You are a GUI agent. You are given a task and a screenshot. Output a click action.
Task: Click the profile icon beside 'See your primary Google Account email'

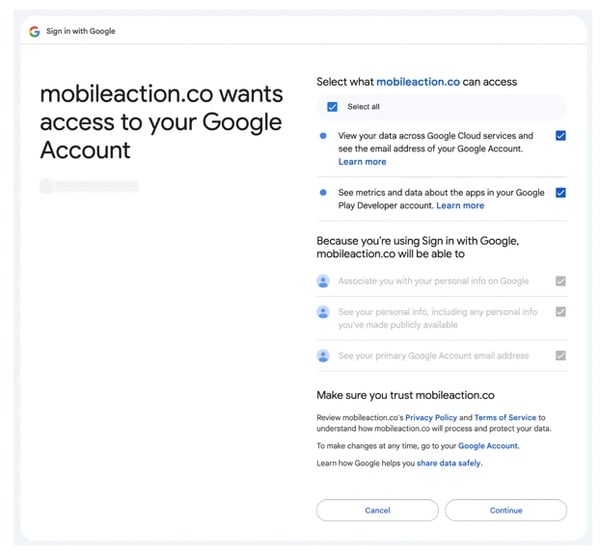pyautogui.click(x=323, y=356)
